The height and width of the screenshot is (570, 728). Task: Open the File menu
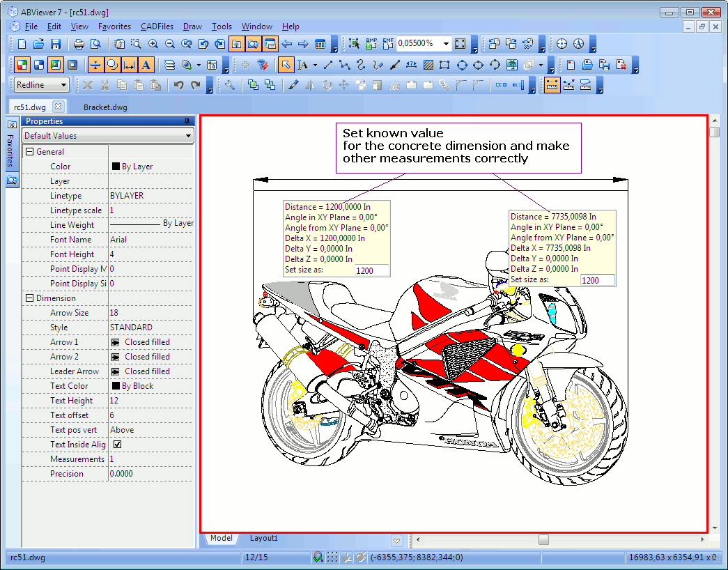tap(31, 26)
